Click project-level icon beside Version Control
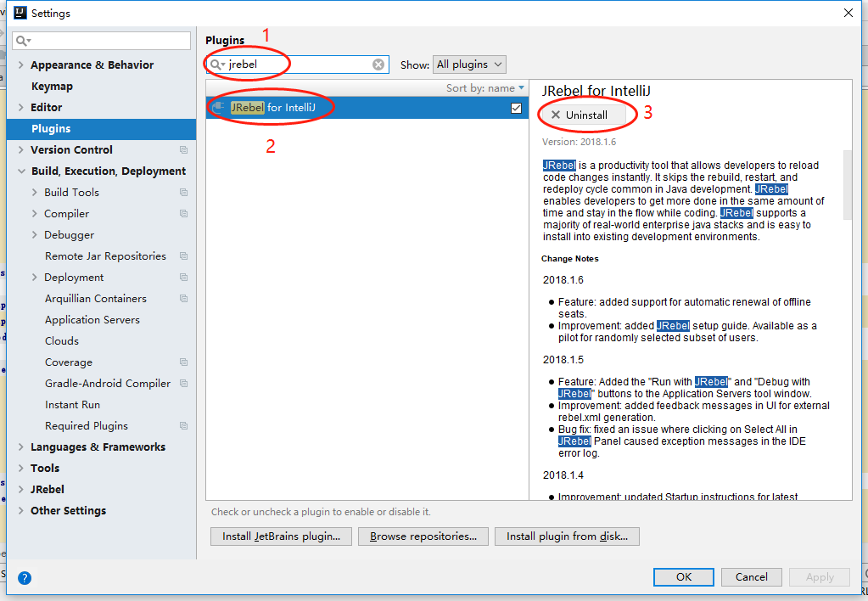Screen dimensions: 868x601 click(184, 150)
